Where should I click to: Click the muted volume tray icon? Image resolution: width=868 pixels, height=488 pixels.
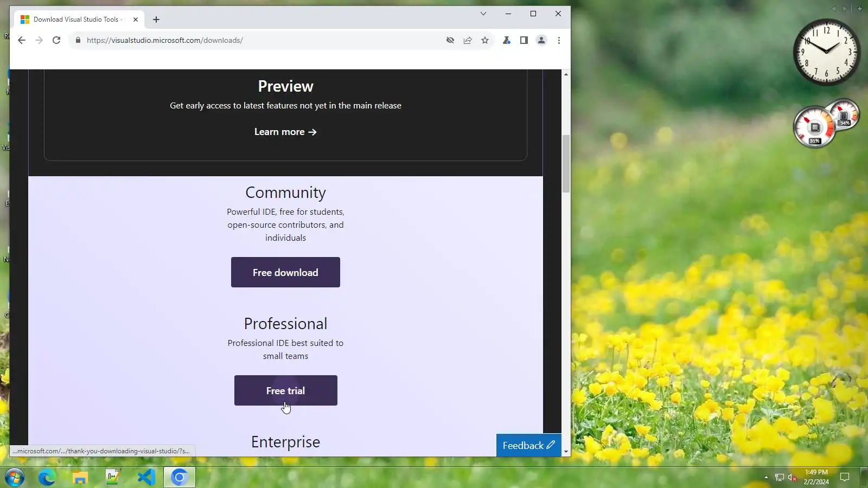[x=792, y=477]
